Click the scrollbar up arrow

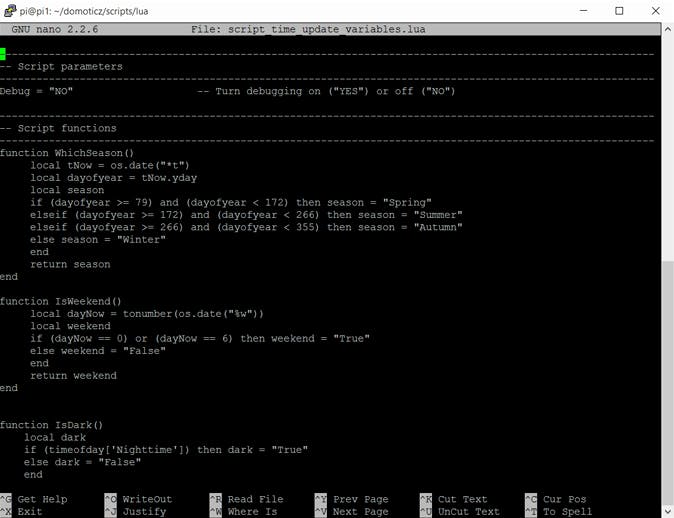(668, 29)
